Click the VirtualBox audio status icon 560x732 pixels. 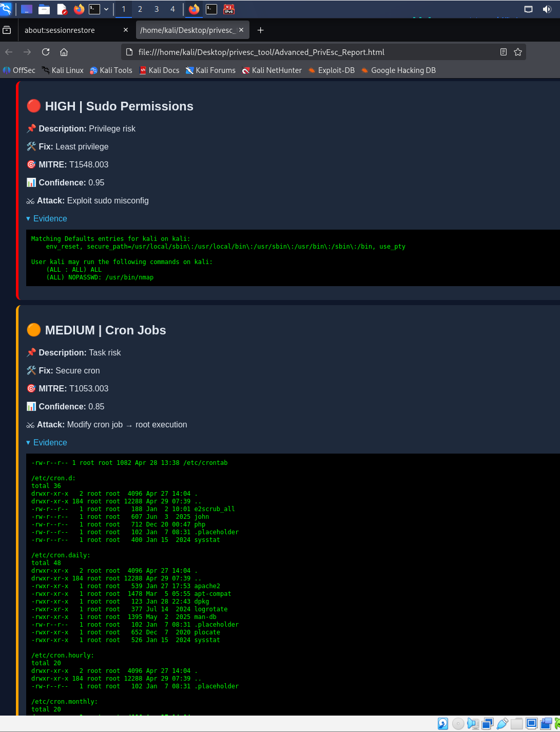click(473, 724)
